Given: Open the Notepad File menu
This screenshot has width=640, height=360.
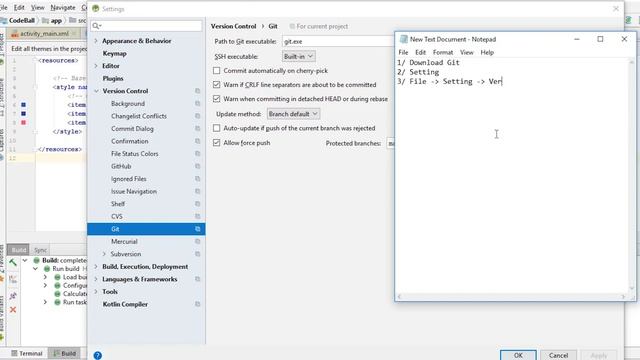Looking at the screenshot, I should pyautogui.click(x=403, y=52).
